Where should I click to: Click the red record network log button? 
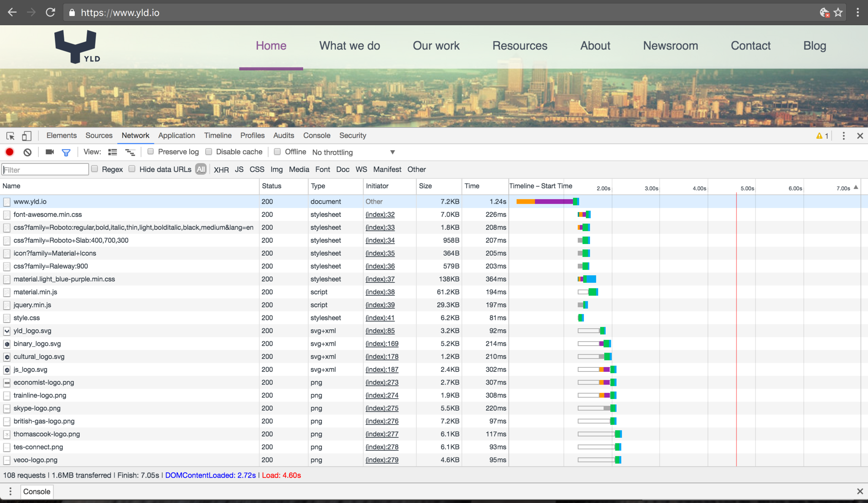click(x=10, y=152)
